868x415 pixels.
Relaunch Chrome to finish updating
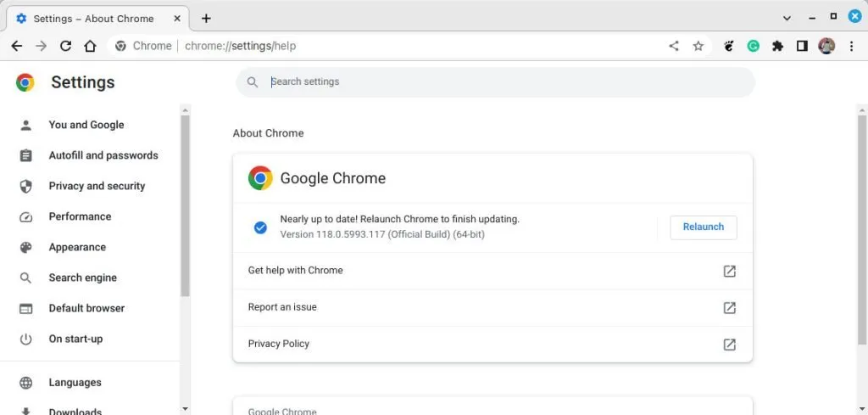click(703, 227)
